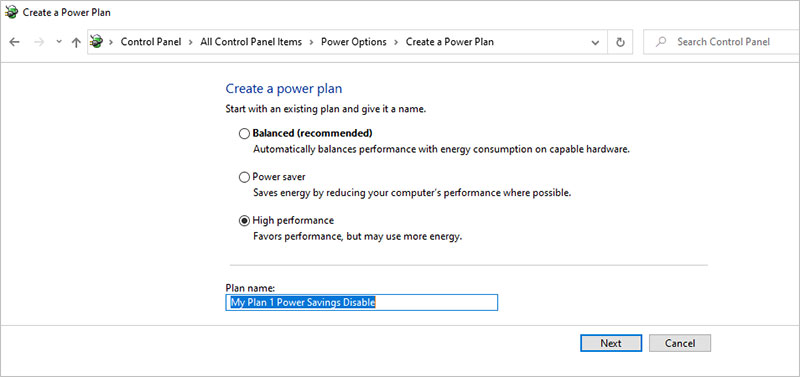This screenshot has height=377, width=800.
Task: Refresh the Control Panel page
Action: point(620,42)
